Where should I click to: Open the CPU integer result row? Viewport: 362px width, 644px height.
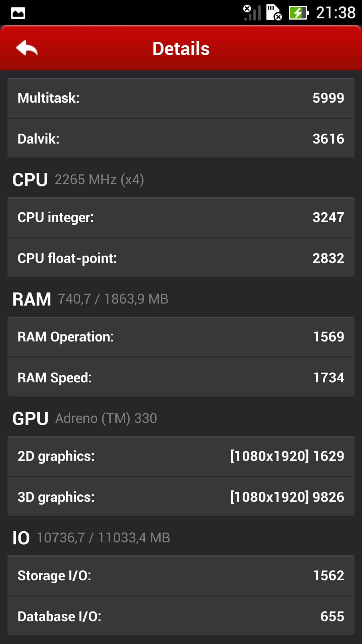coord(181,217)
